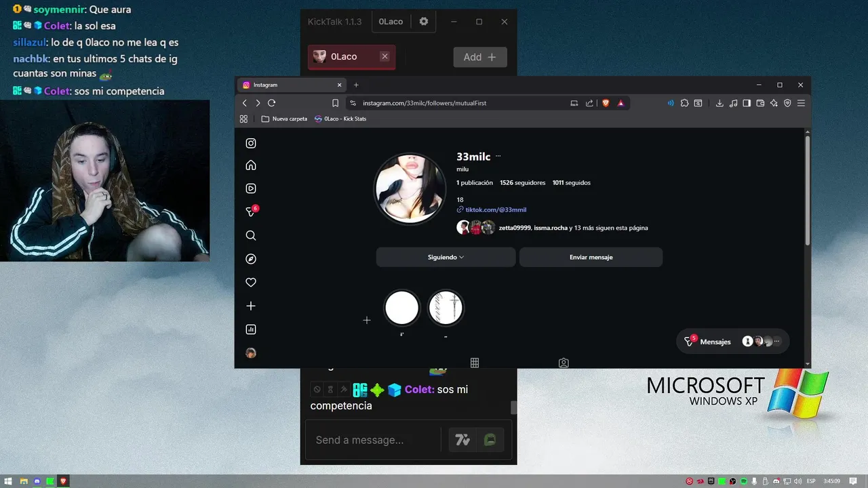Click the address bar URL
The image size is (868, 488).
coord(425,103)
